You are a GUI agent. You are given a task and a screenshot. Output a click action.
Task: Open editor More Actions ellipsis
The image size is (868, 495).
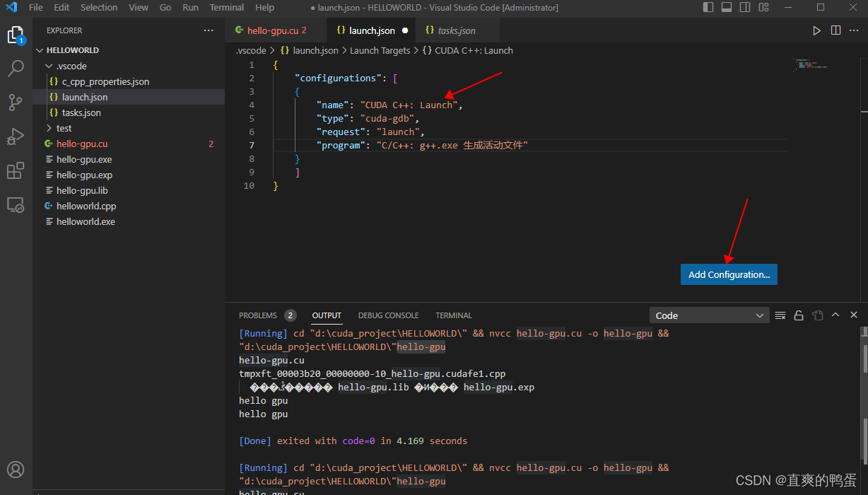(x=854, y=30)
